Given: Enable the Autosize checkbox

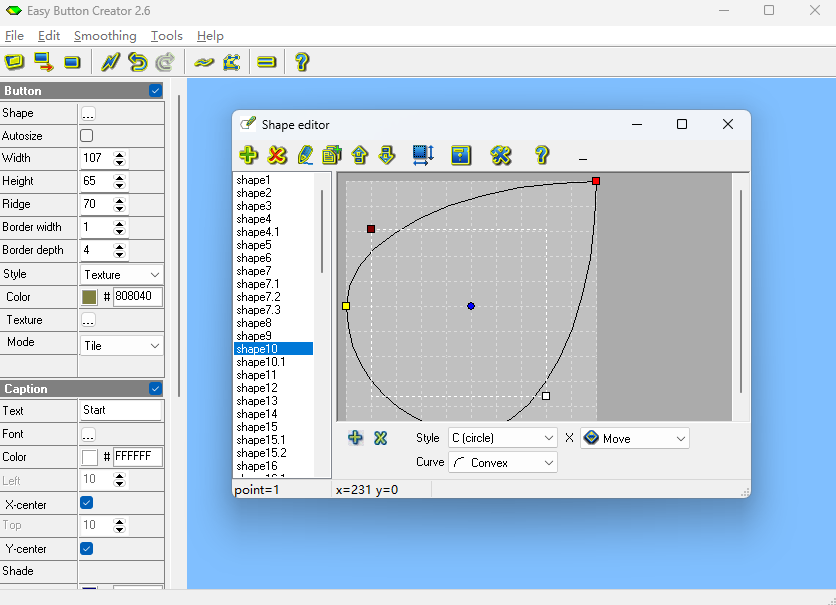Looking at the screenshot, I should [x=87, y=135].
